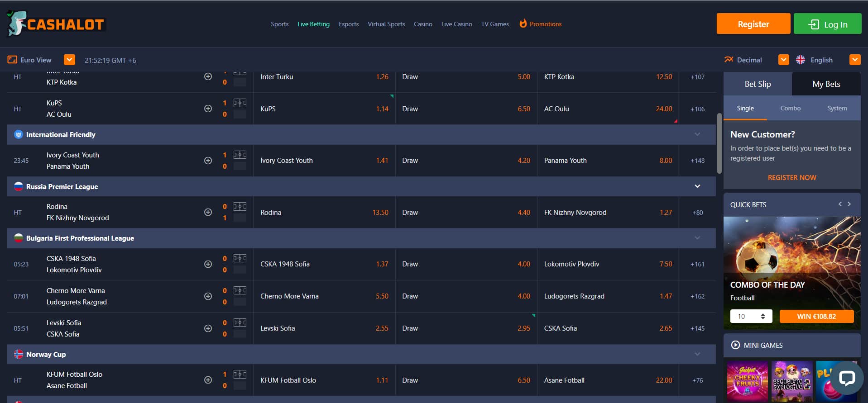Click the WIN €108.82 button
Screen dimensions: 868x403
(816, 316)
